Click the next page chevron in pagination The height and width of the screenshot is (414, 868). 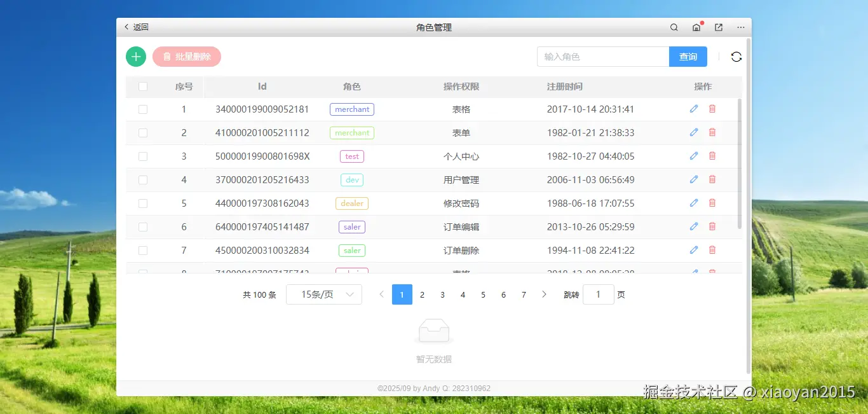coord(544,294)
